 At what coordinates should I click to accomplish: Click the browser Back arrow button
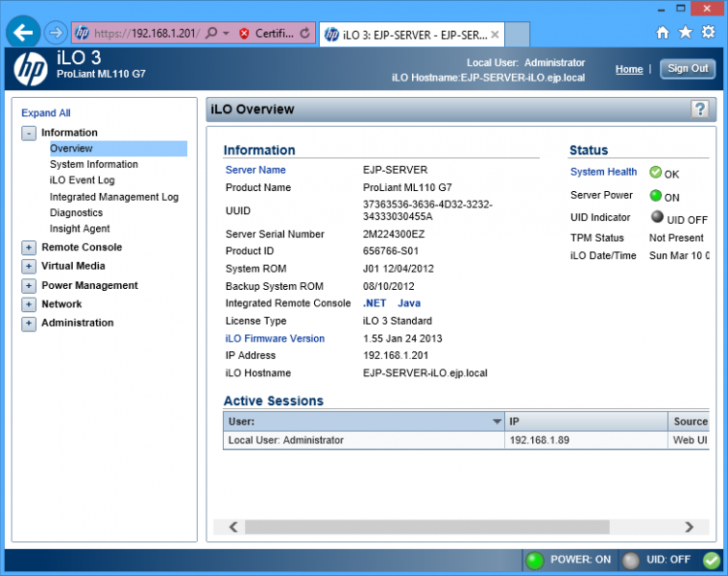[x=22, y=33]
